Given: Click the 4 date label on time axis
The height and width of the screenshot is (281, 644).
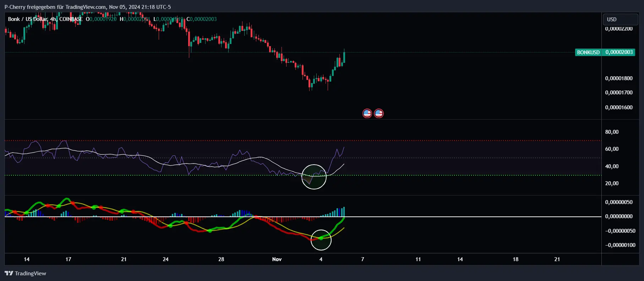Looking at the screenshot, I should pyautogui.click(x=321, y=259).
